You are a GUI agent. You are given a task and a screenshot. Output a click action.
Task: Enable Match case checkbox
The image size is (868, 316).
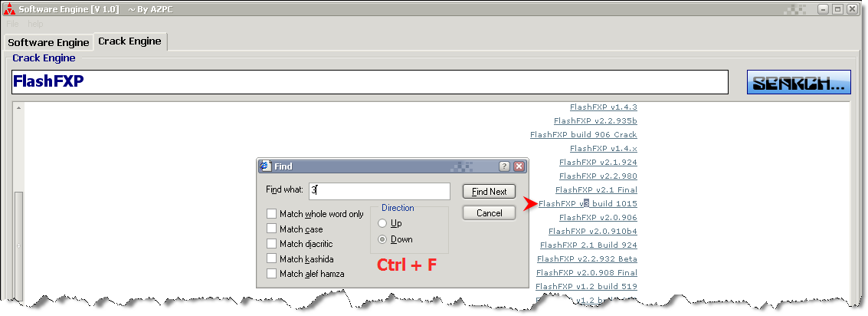271,229
